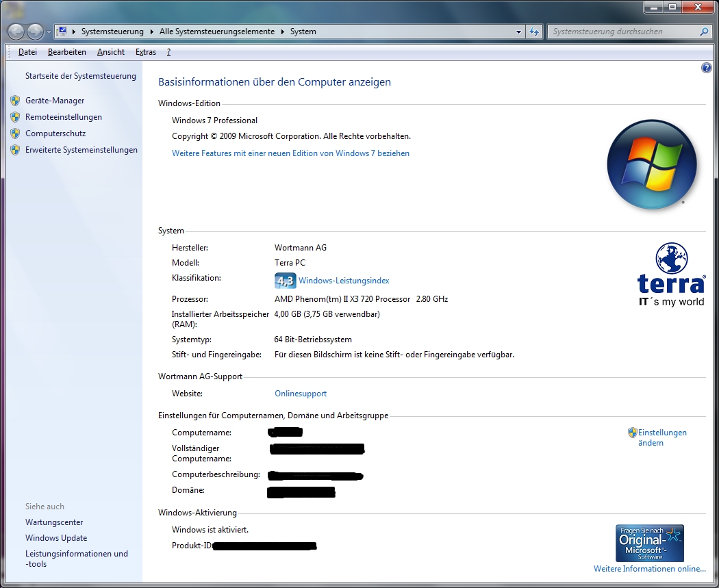Click the Forward navigation arrow button
Image resolution: width=719 pixels, height=588 pixels.
pos(36,31)
